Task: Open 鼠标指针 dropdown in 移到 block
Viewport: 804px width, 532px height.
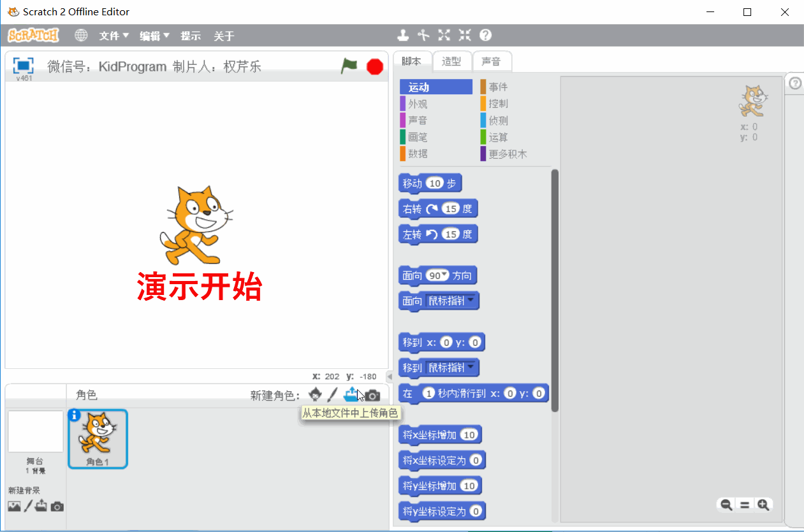Action: [471, 366]
